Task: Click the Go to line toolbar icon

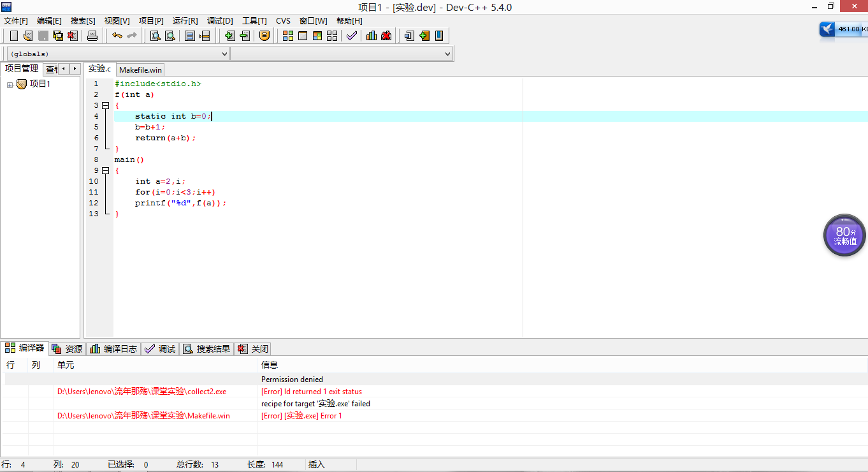Action: 205,36
